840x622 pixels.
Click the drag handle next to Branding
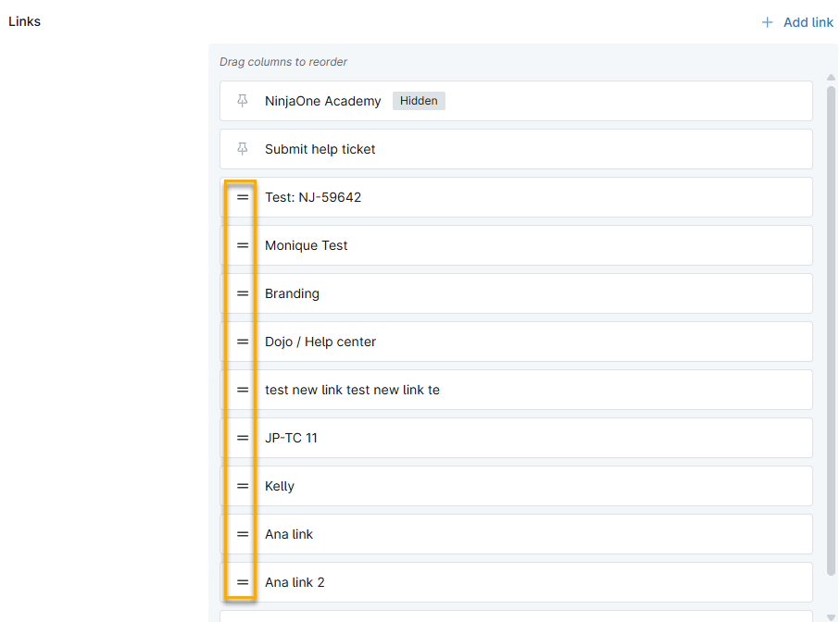pos(243,293)
